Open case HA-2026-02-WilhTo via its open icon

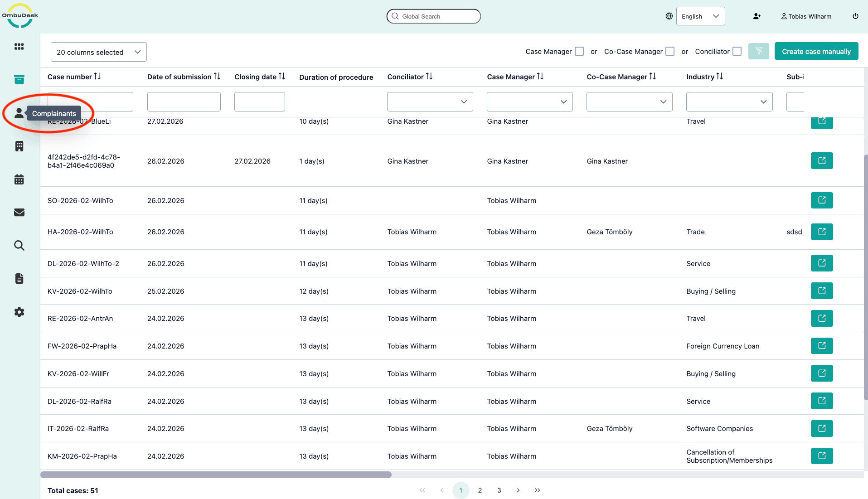tap(821, 232)
